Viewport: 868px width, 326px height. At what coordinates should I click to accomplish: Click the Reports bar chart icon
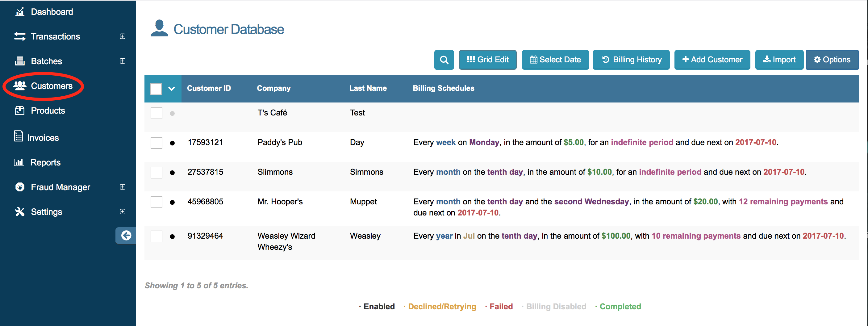pyautogui.click(x=19, y=162)
